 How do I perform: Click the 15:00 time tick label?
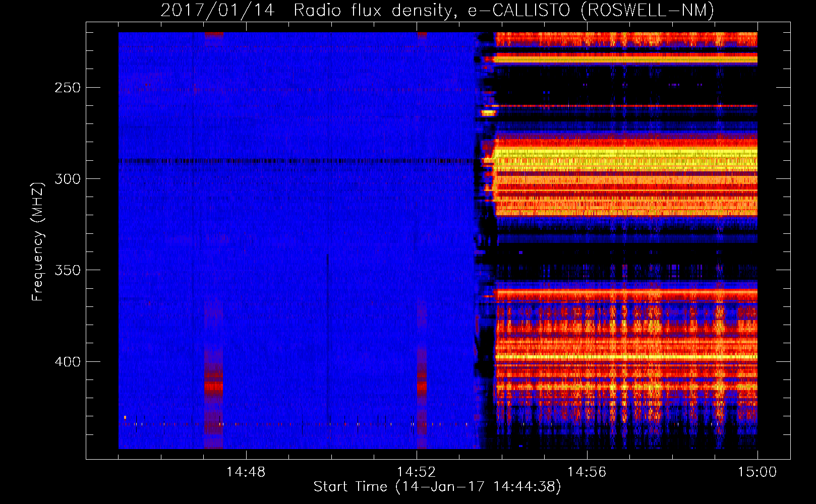click(x=757, y=472)
